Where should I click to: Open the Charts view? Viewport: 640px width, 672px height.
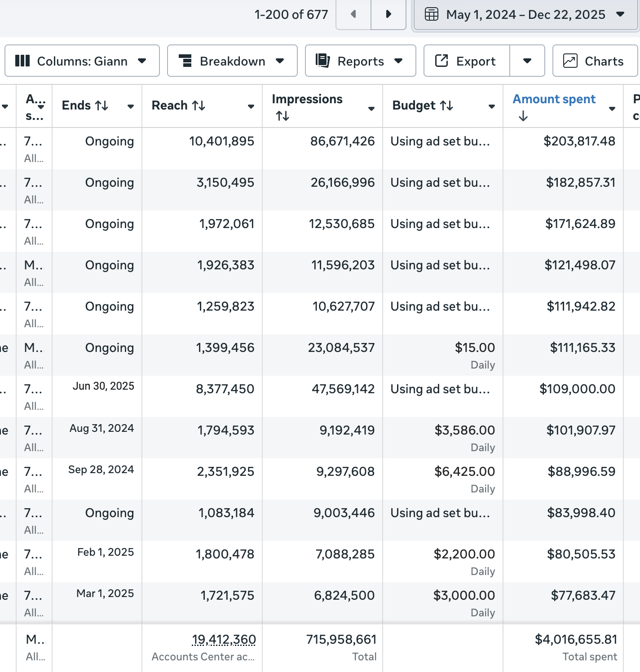pos(595,61)
